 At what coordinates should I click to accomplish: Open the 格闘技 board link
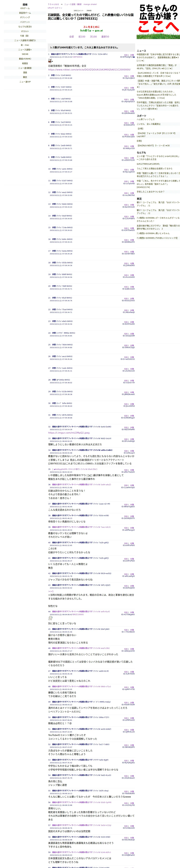coord(25,63)
